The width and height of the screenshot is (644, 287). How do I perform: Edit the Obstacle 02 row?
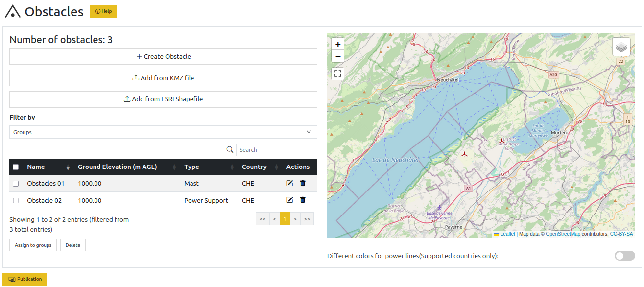pyautogui.click(x=290, y=200)
